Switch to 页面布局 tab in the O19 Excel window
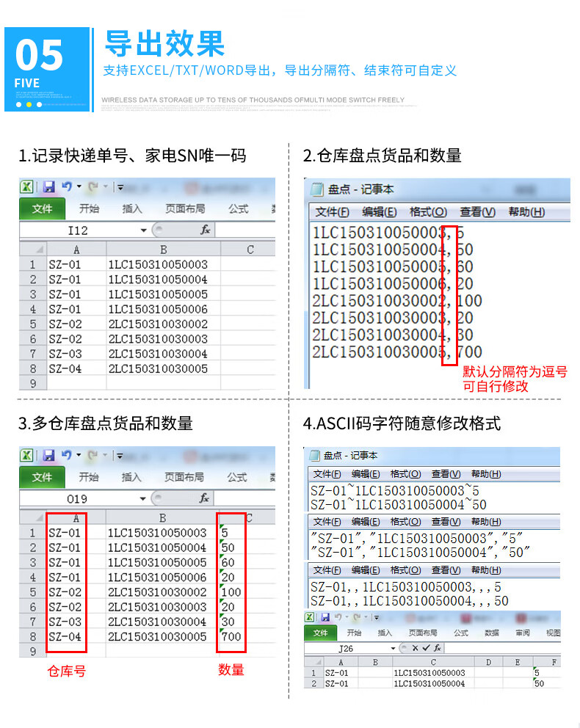 click(184, 477)
